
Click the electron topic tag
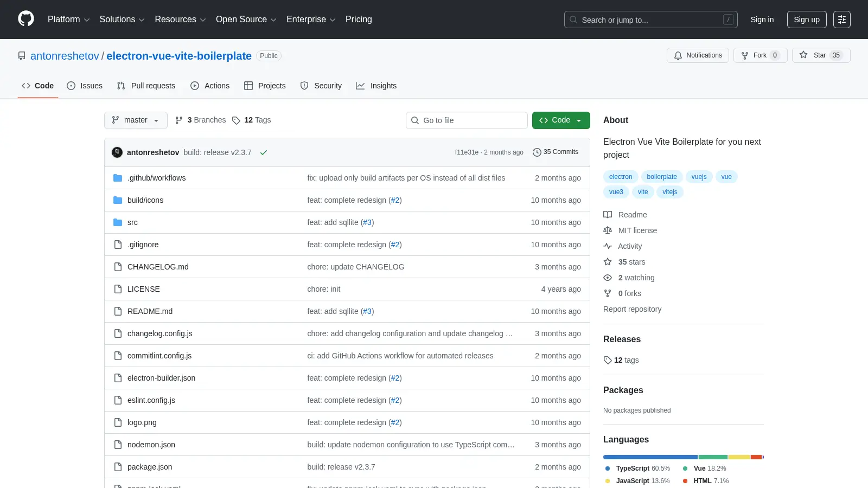(621, 177)
